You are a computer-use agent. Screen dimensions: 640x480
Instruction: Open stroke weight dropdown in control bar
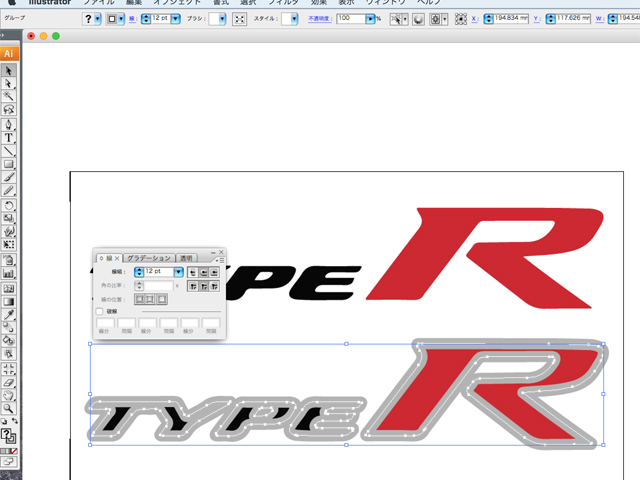(x=176, y=19)
